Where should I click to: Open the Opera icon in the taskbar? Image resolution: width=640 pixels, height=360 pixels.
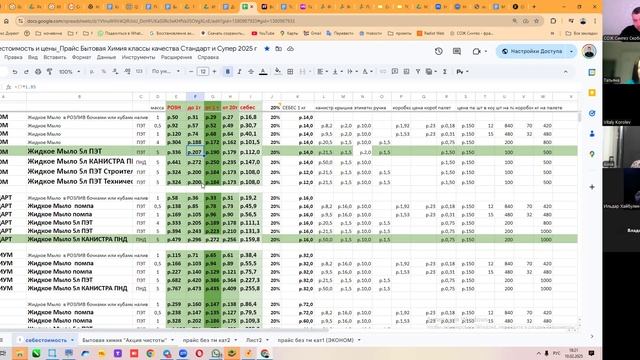point(199,353)
